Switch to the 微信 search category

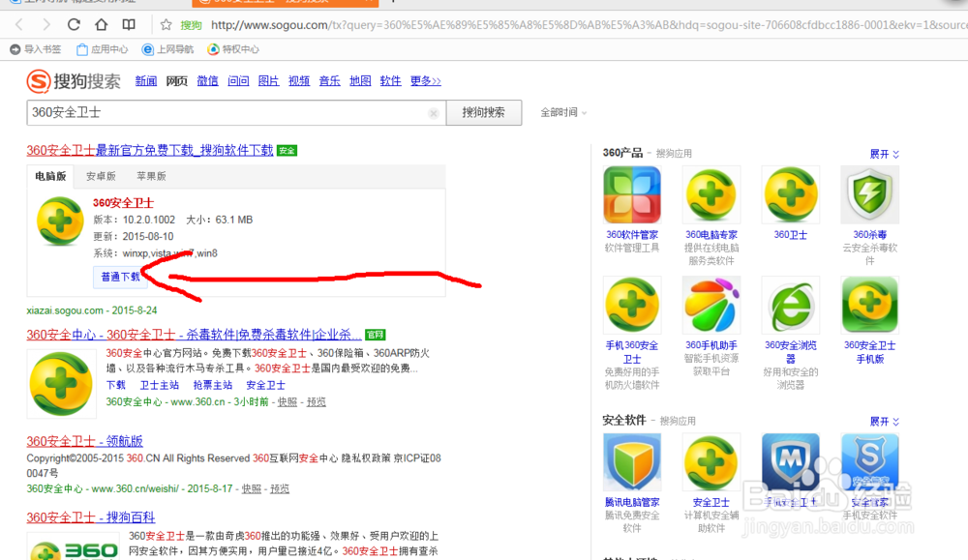[207, 81]
